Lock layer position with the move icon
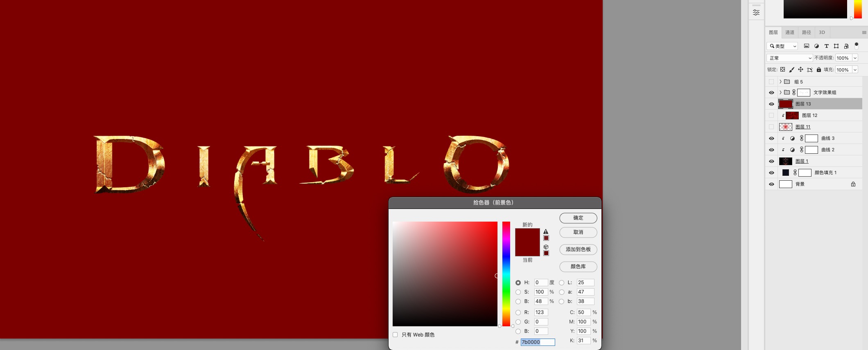Viewport: 868px width, 350px height. (x=800, y=70)
